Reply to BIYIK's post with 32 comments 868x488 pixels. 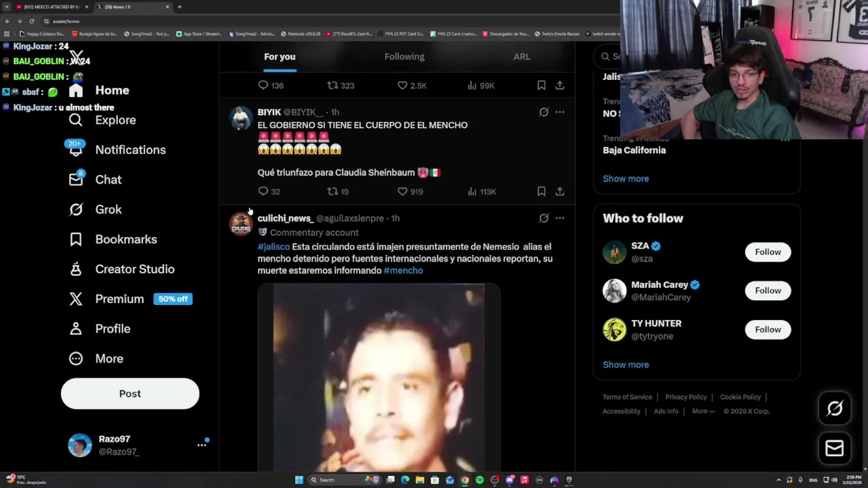pyautogui.click(x=269, y=192)
